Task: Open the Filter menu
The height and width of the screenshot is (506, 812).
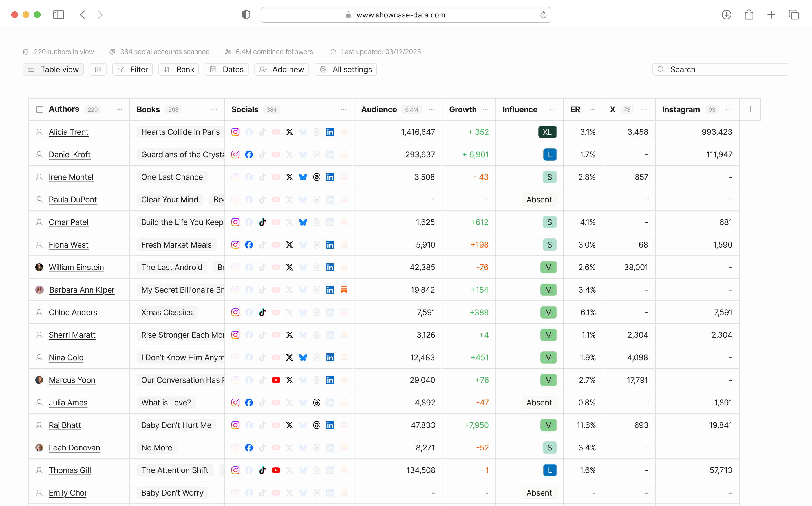Action: (133, 69)
